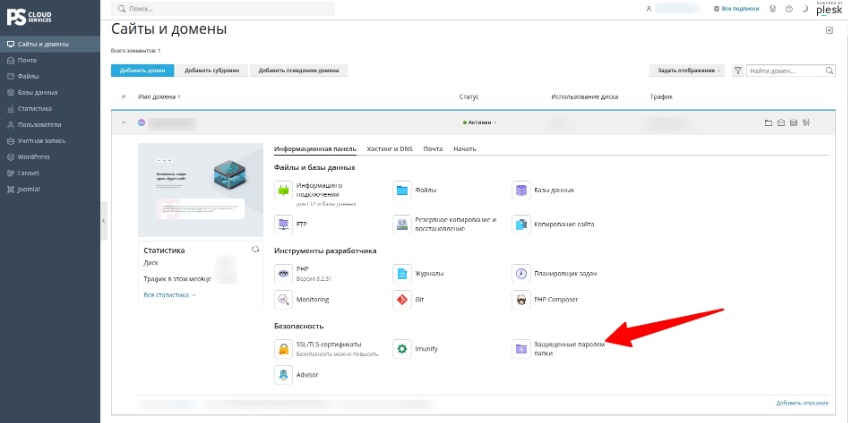This screenshot has width=848, height=423.
Task: Collapse the sidebar with its arrow handle
Action: [103, 221]
